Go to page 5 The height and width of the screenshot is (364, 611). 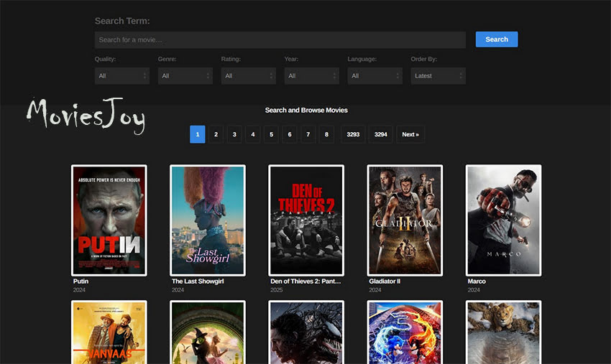tap(271, 134)
